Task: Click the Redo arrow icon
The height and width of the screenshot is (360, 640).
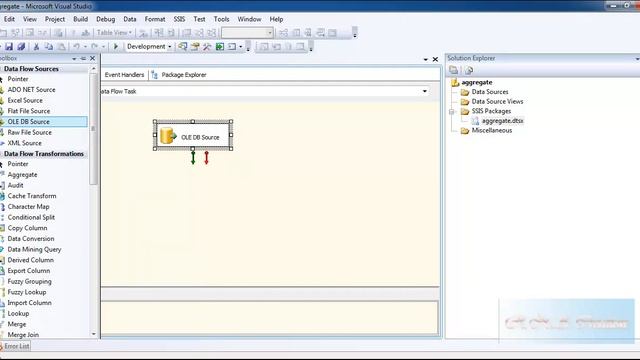Action: [94, 47]
